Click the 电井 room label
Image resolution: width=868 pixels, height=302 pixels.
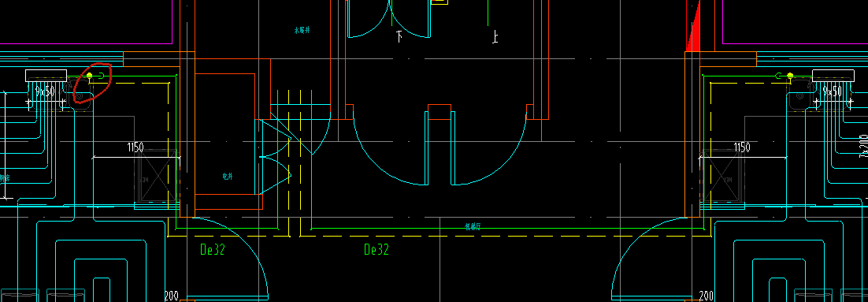coord(228,176)
